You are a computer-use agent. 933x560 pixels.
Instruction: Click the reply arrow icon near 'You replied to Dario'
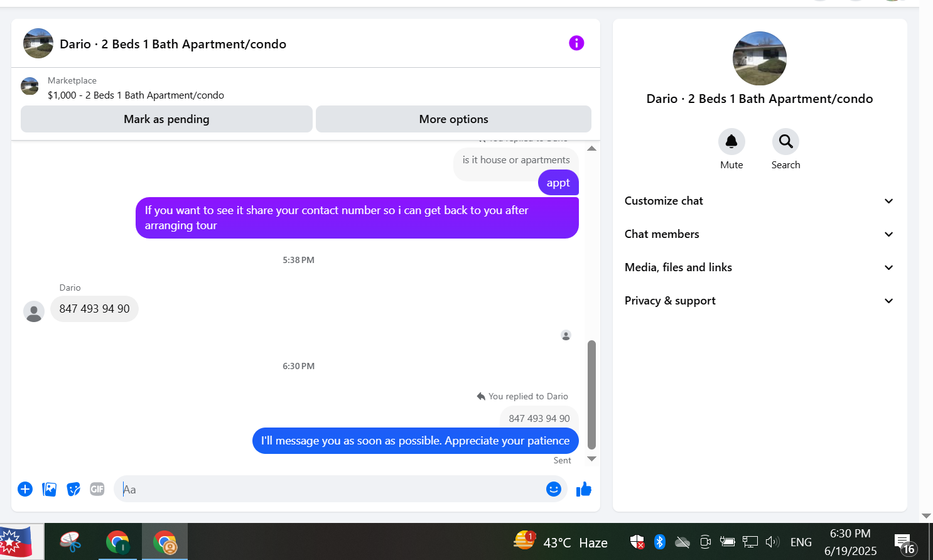[x=481, y=396]
